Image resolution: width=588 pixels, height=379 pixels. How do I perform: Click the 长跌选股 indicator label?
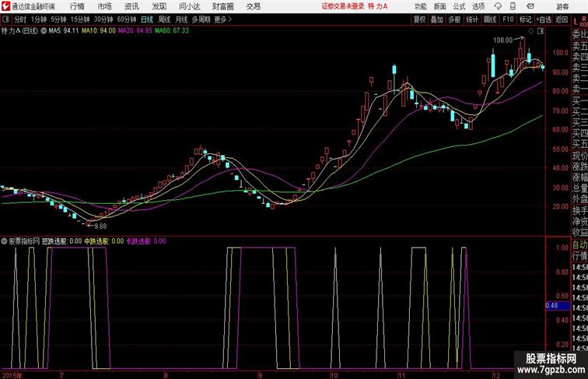point(146,241)
